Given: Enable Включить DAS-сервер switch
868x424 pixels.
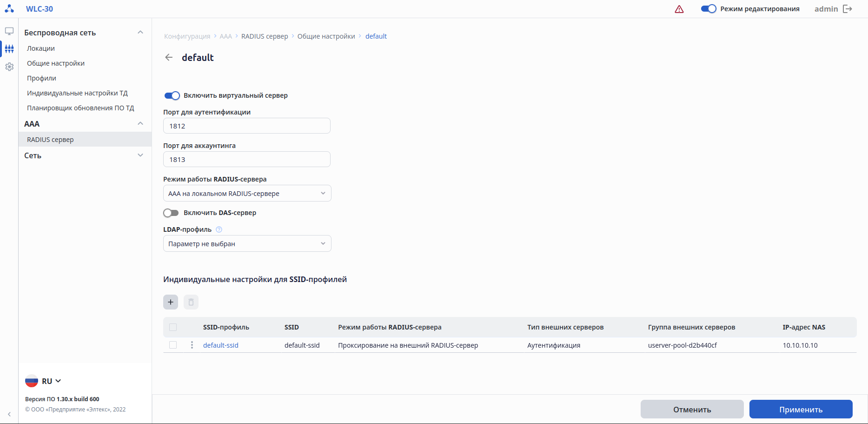Looking at the screenshot, I should click(x=171, y=213).
